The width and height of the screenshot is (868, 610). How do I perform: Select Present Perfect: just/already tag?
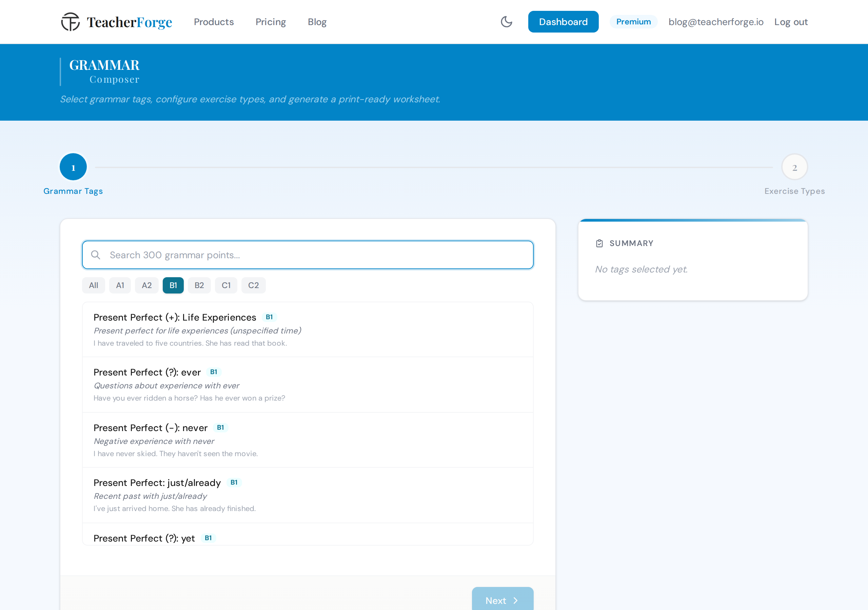point(307,495)
